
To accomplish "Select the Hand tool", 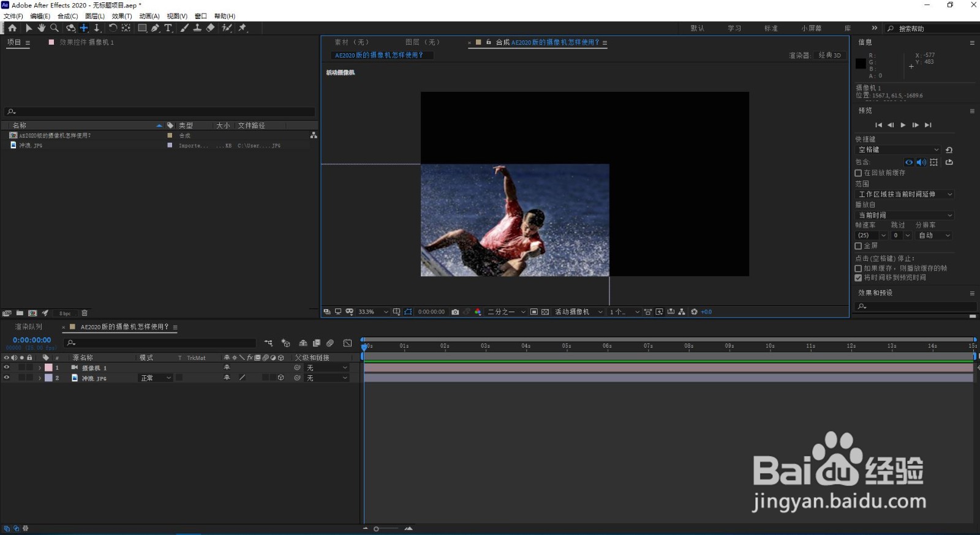I will point(41,28).
